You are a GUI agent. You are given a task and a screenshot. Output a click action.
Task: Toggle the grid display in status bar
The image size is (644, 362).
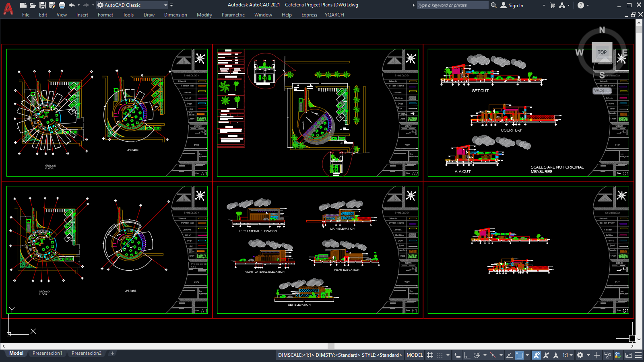pos(430,355)
